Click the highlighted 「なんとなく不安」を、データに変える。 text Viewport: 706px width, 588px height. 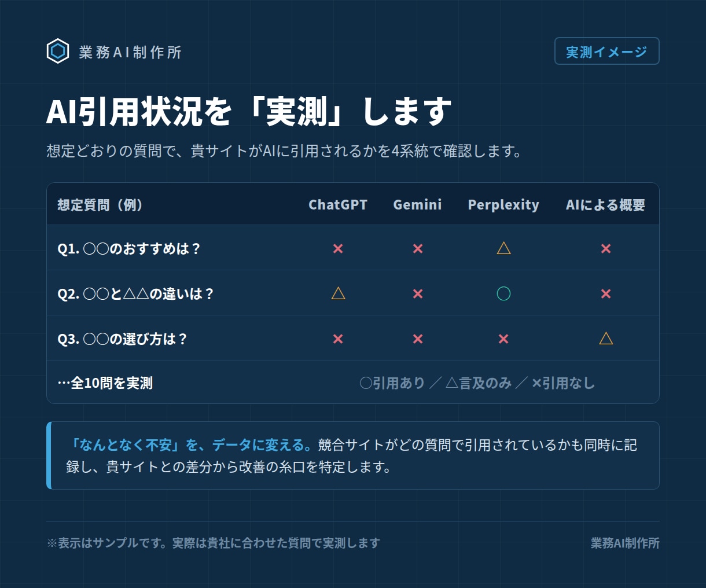point(190,445)
